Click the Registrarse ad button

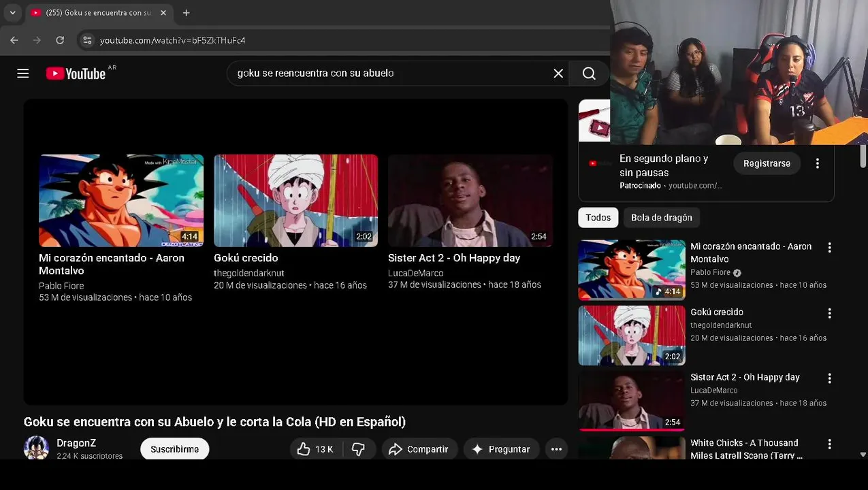point(767,163)
